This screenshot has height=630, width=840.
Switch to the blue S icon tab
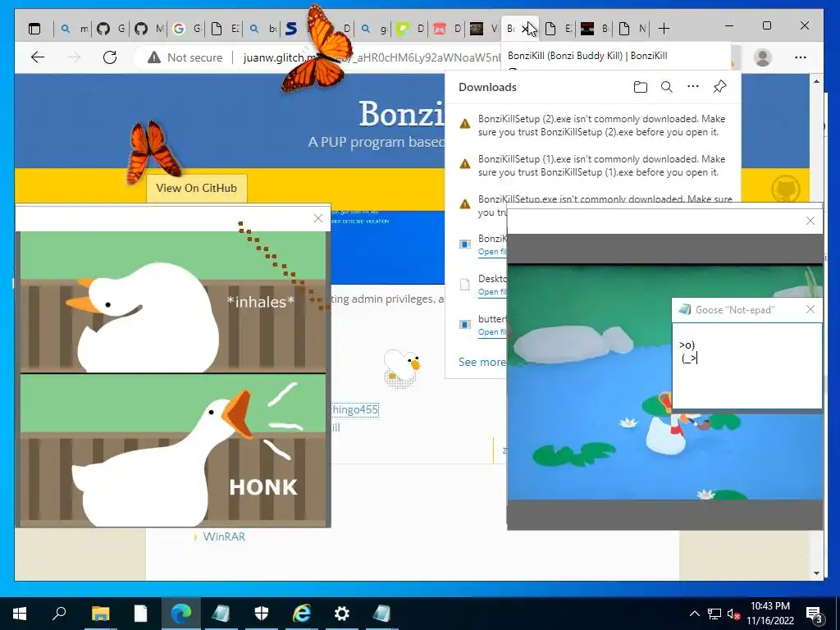(x=292, y=29)
